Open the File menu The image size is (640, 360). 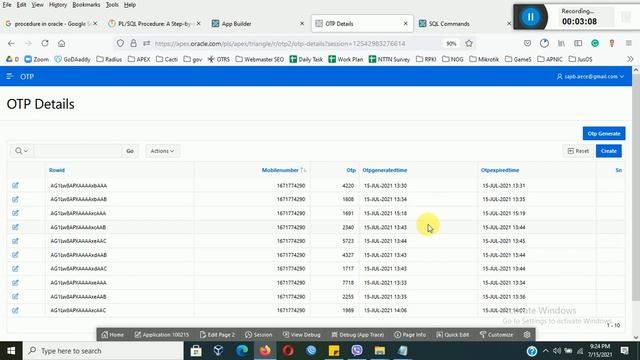(7, 5)
